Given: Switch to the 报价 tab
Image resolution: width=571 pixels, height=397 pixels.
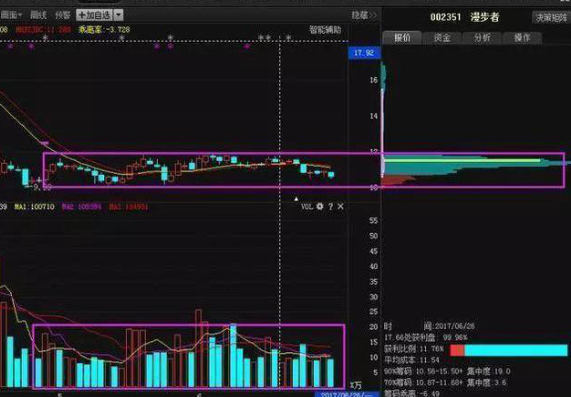Looking at the screenshot, I should [x=402, y=38].
